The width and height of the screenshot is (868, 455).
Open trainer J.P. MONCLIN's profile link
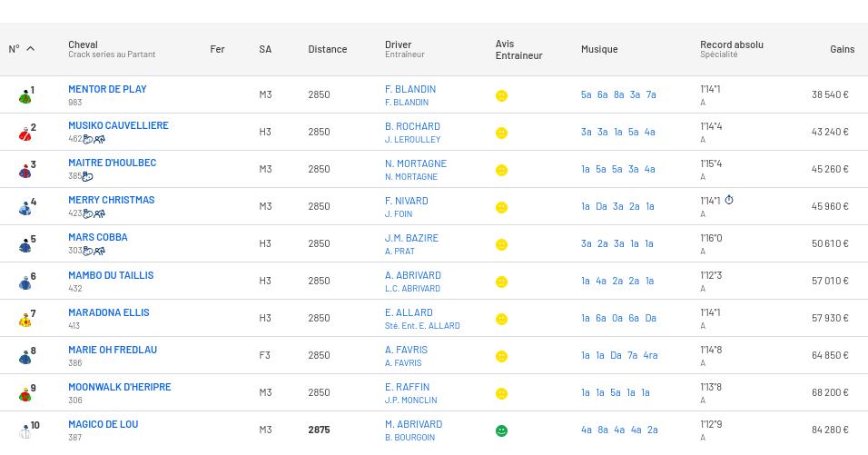(x=410, y=401)
